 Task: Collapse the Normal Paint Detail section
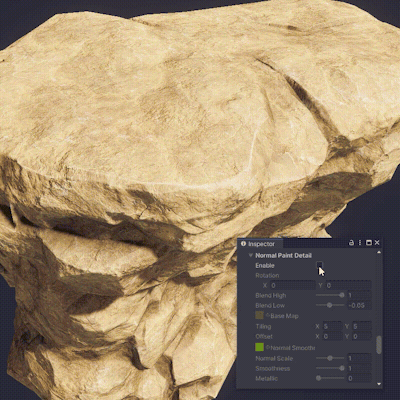(251, 255)
